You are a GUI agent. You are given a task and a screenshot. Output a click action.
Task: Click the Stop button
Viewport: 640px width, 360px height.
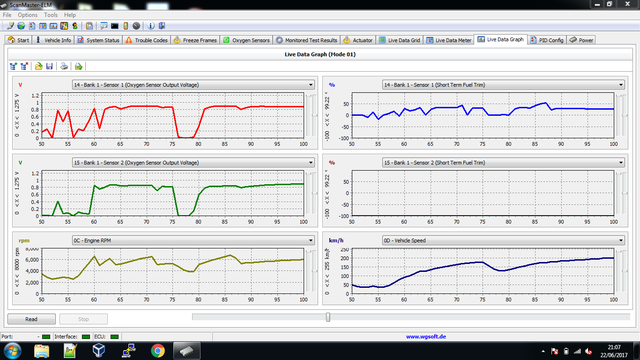point(83,319)
